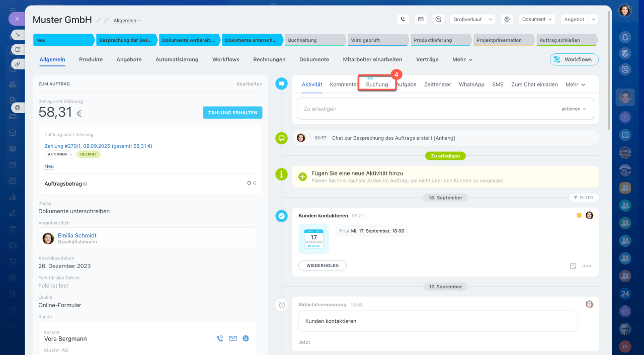Email Vera Bergmann using envelope icon
This screenshot has height=355, width=644.
tap(233, 338)
